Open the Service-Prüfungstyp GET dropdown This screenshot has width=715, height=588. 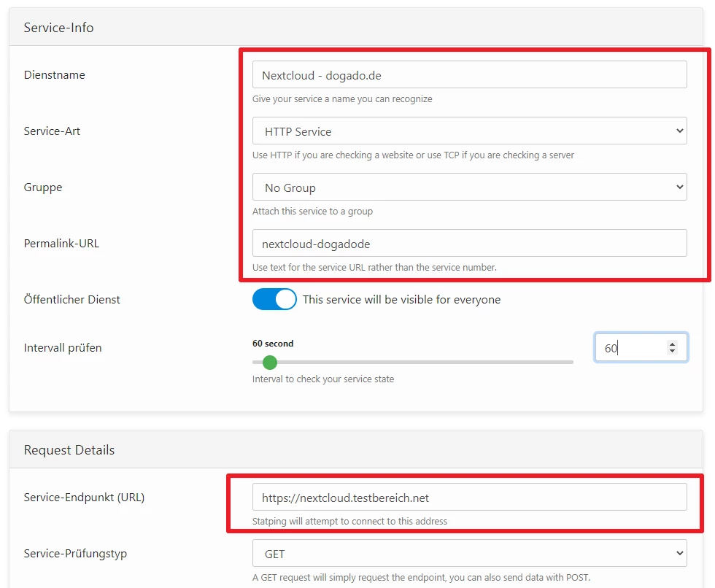click(469, 554)
